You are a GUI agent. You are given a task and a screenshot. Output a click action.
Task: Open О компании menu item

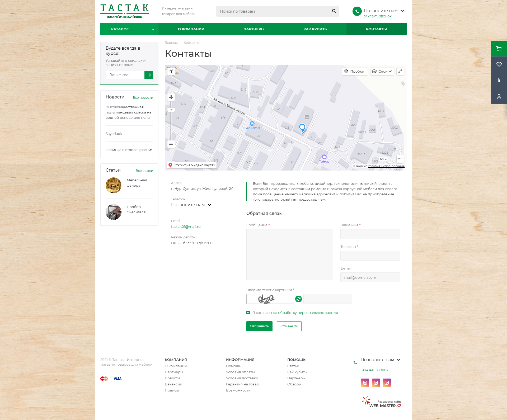(191, 29)
